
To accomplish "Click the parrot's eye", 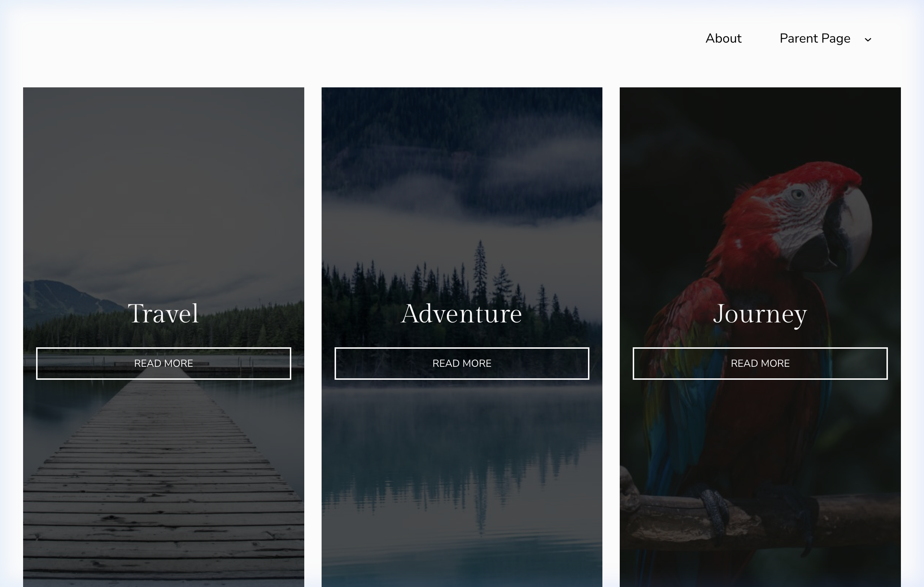I will pos(798,194).
